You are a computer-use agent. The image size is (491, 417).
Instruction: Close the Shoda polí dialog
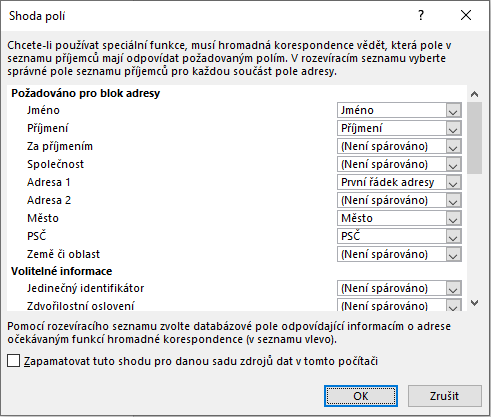click(466, 15)
